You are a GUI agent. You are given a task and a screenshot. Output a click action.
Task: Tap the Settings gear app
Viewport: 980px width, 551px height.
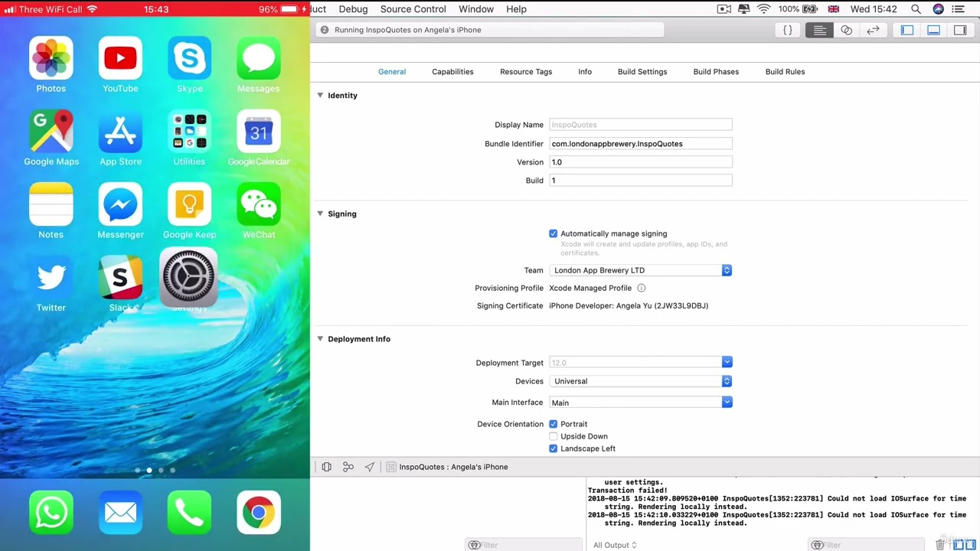click(188, 276)
